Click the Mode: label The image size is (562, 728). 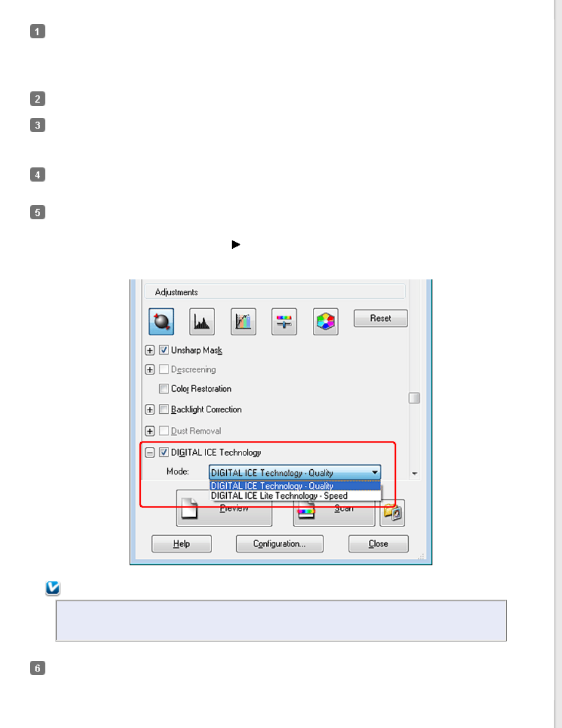click(x=177, y=472)
